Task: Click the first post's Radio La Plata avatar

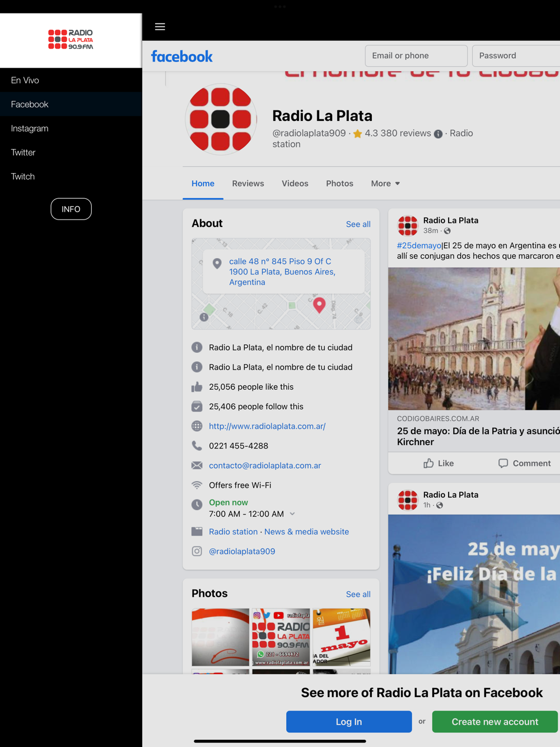Action: (408, 226)
